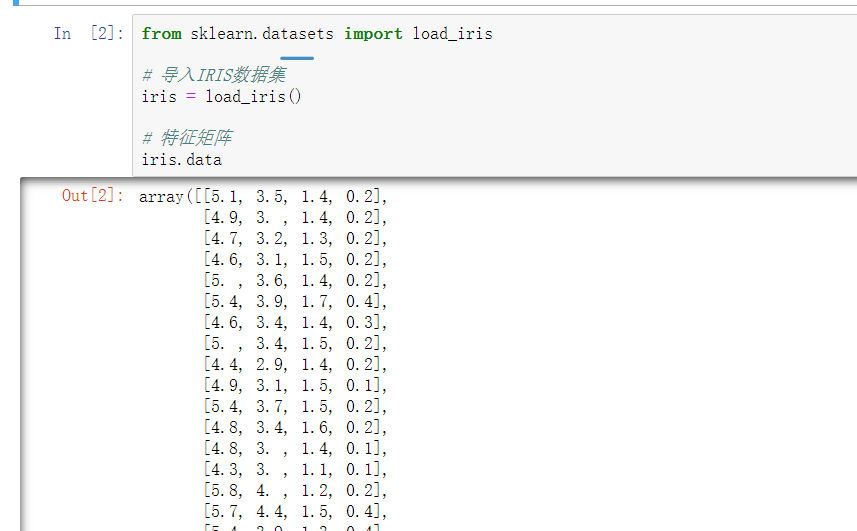
Task: Click the 'array(' text in the output
Action: point(166,197)
